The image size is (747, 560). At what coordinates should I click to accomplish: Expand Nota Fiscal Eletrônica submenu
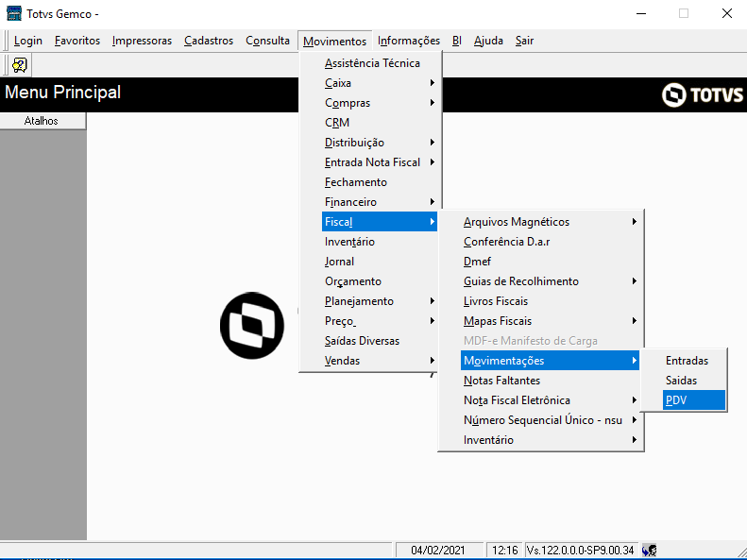point(550,400)
